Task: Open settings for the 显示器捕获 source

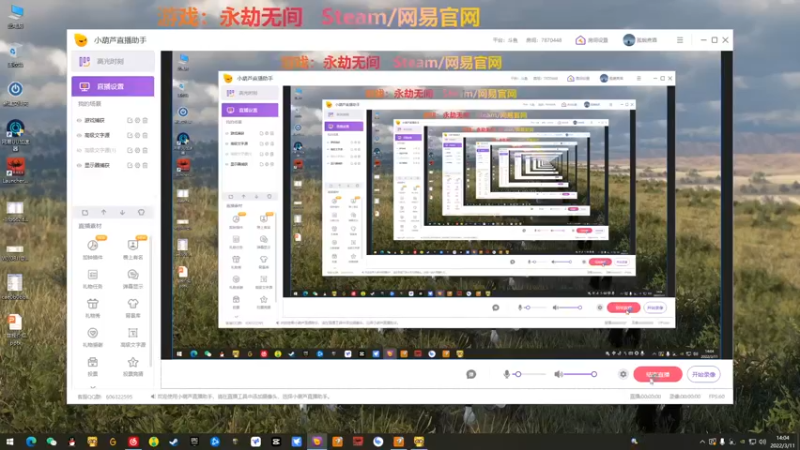Action: [x=137, y=165]
